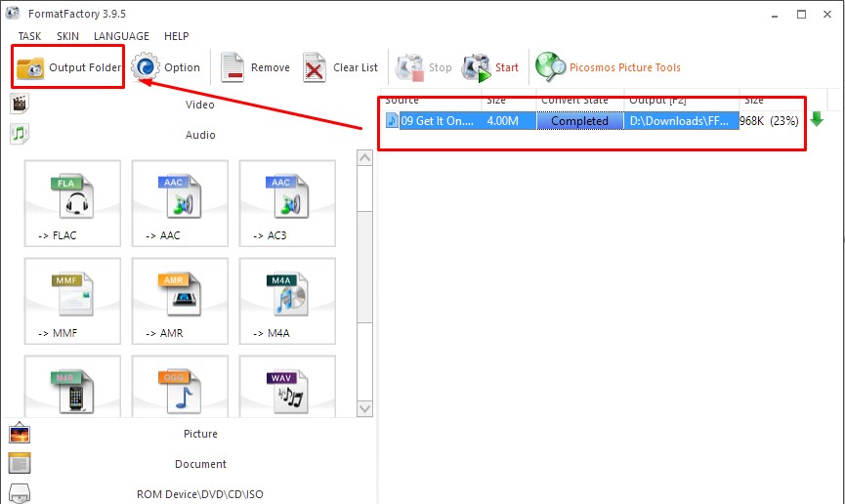Click the Document page icon
The height and width of the screenshot is (504, 845).
tap(20, 463)
